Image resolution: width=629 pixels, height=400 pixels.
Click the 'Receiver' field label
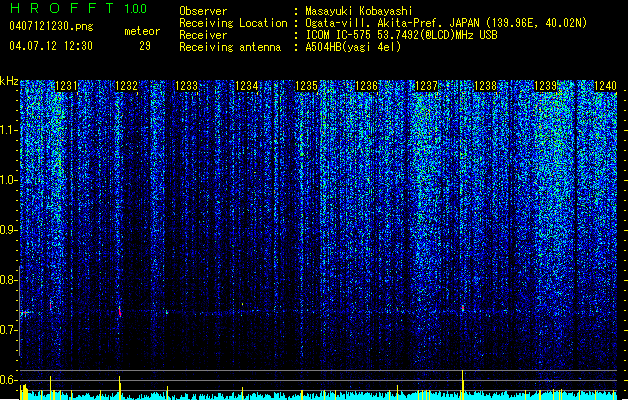[x=203, y=35]
